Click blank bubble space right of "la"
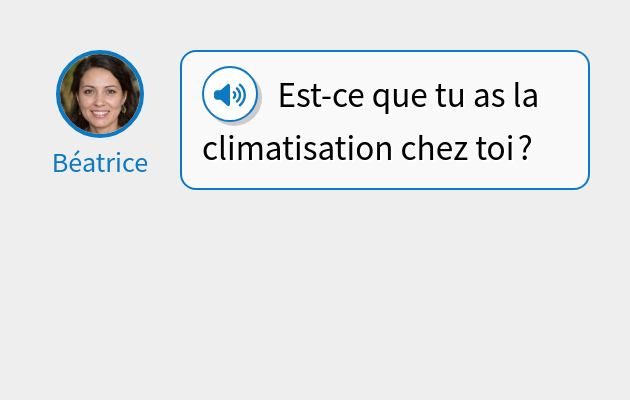630x400 pixels. (563, 97)
